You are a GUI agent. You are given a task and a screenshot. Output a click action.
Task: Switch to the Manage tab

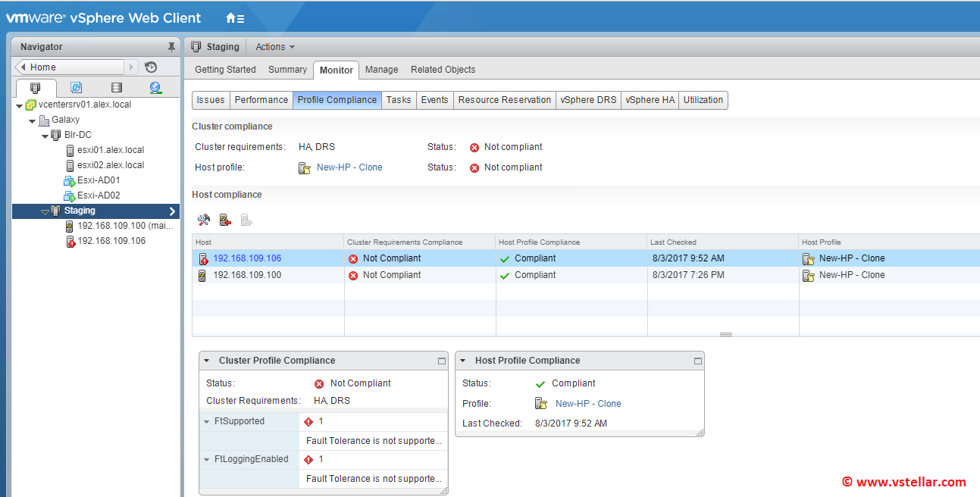point(381,70)
